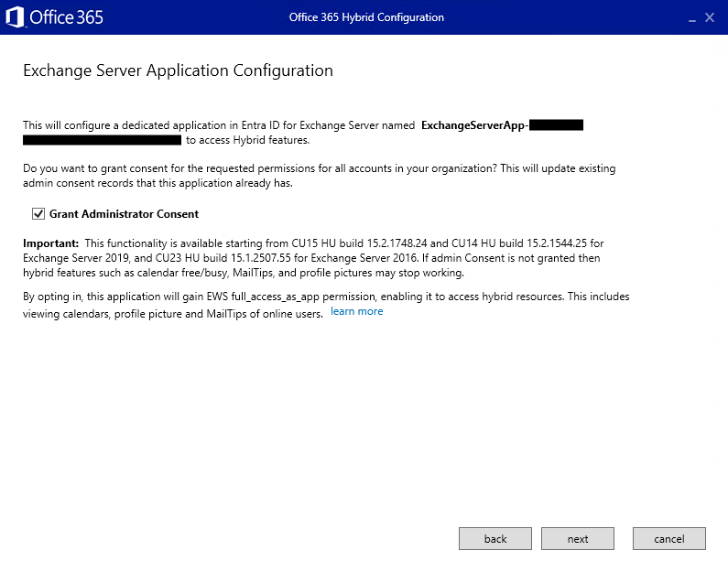The height and width of the screenshot is (572, 728).
Task: Minimize the Hybrid Configuration wizard window
Action: pyautogui.click(x=689, y=17)
